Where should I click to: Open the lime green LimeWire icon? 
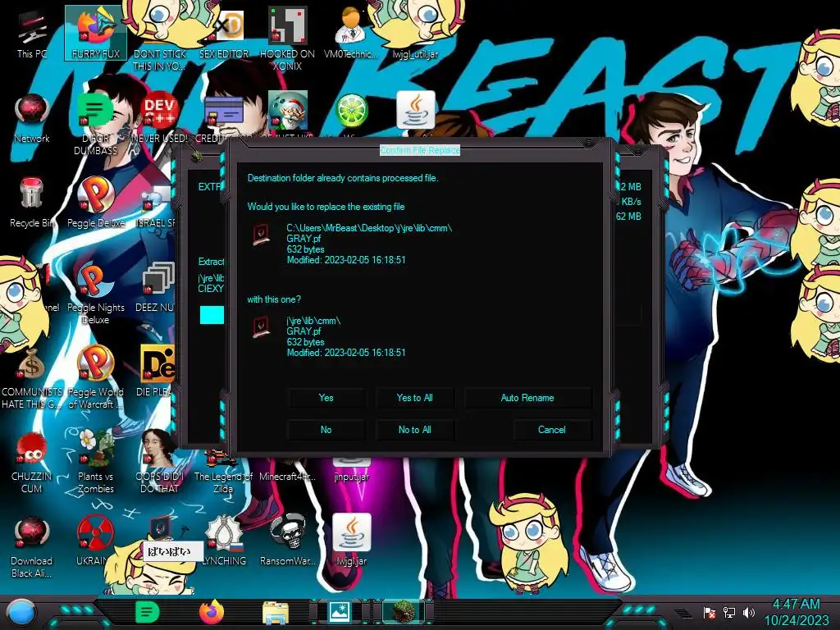[351, 111]
